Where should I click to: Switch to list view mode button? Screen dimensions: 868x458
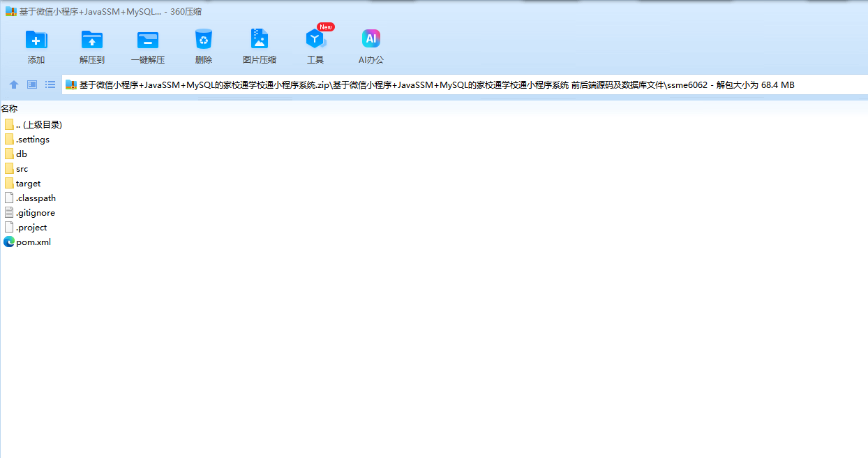click(x=50, y=84)
